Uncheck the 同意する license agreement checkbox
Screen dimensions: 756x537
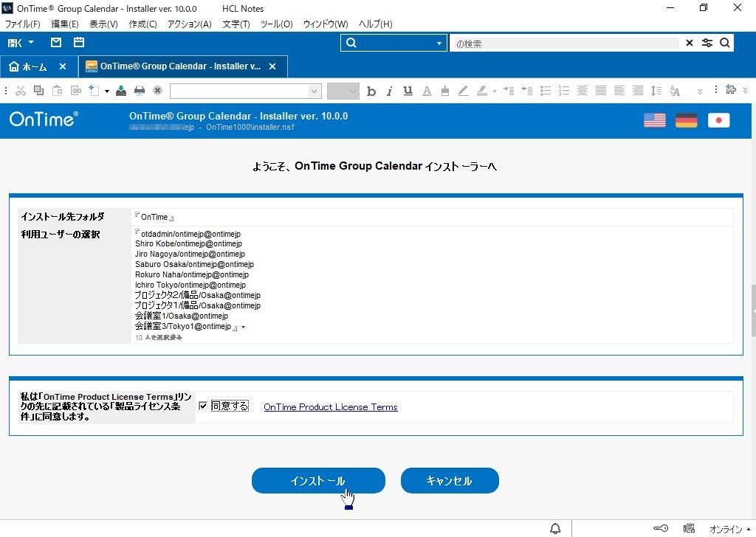pyautogui.click(x=204, y=406)
